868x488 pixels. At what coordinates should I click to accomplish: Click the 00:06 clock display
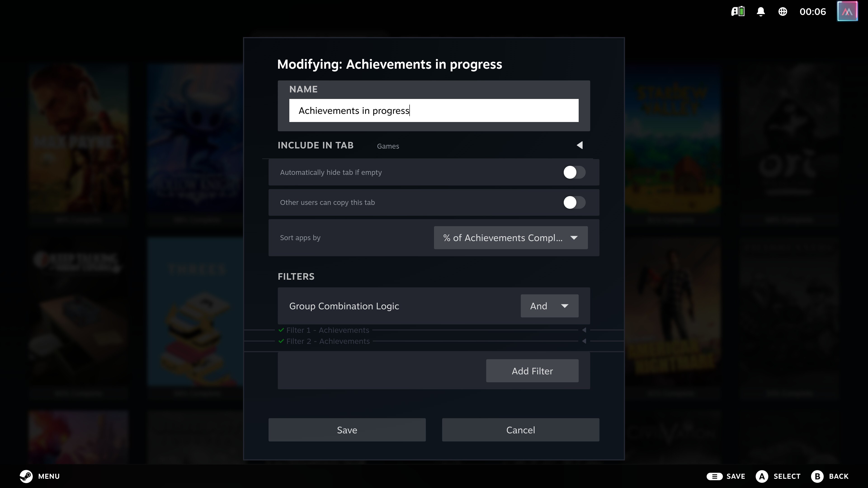click(x=812, y=12)
